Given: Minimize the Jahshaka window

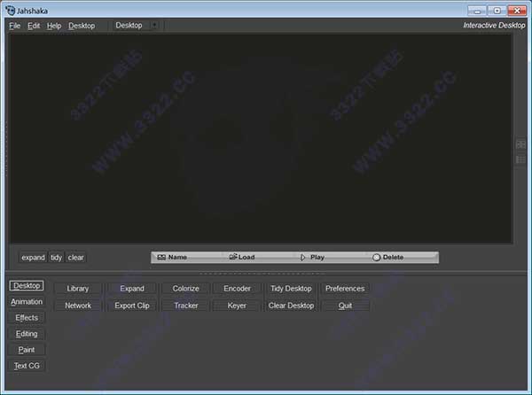Looking at the screenshot, I should coord(477,11).
